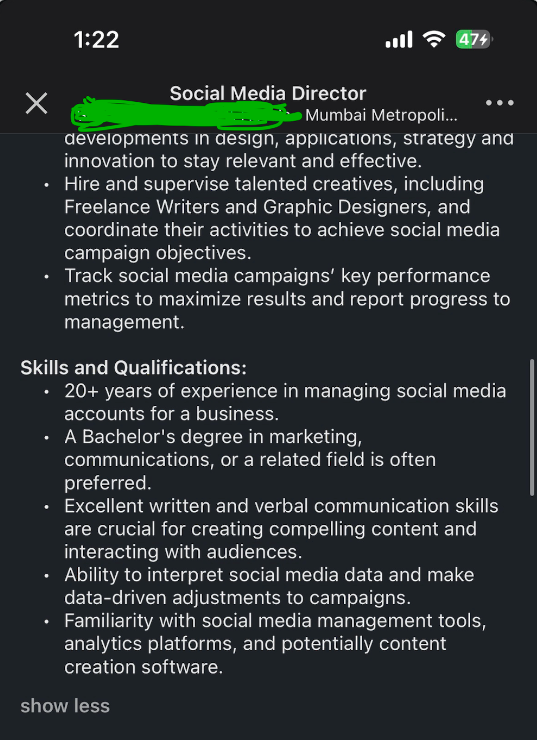Tap the battery charging indicator
Image resolution: width=537 pixels, height=740 pixels.
pos(474,40)
